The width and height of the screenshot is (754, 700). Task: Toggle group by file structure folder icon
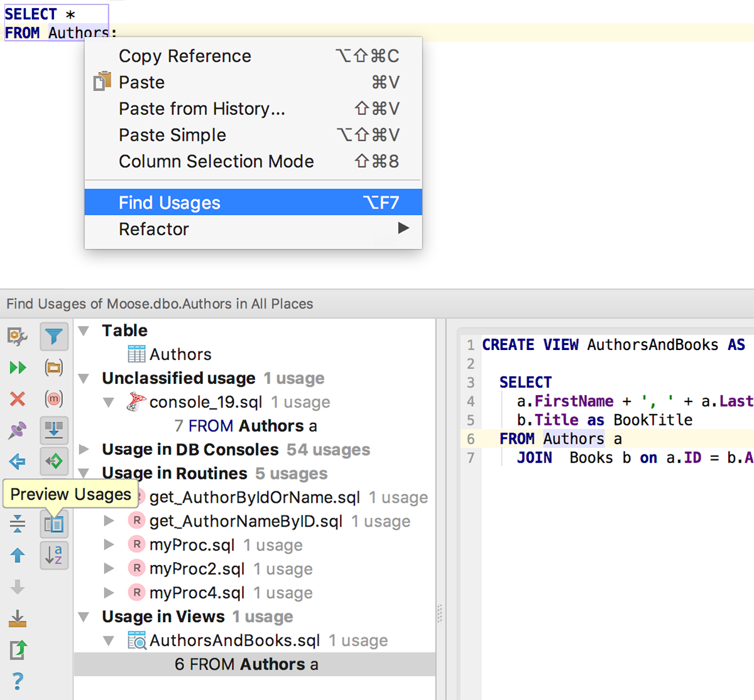[54, 368]
